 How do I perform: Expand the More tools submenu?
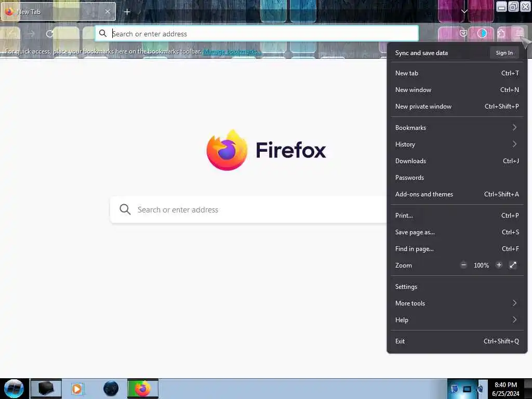pos(457,303)
